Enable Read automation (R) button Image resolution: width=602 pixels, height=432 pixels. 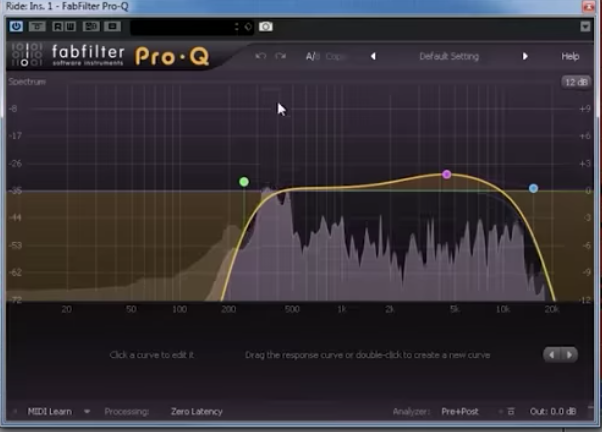(x=58, y=26)
